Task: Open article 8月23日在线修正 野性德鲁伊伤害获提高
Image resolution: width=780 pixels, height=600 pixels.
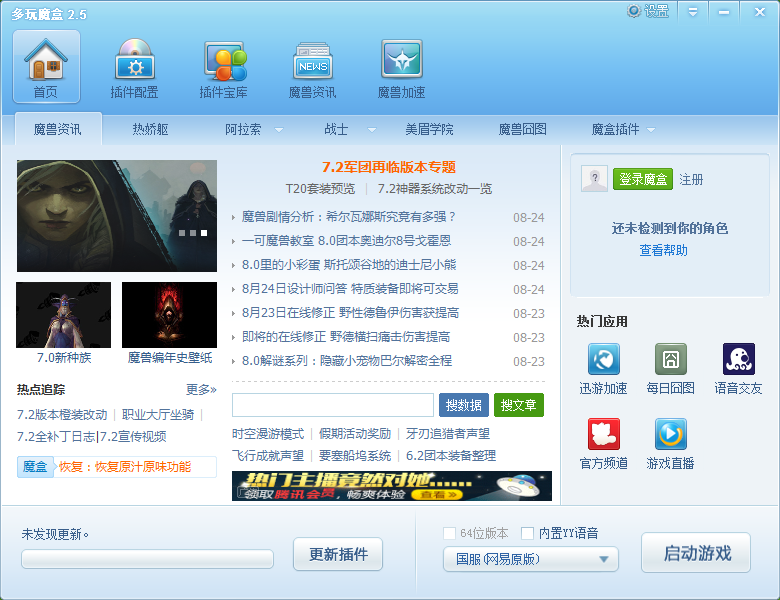Action: [350, 312]
